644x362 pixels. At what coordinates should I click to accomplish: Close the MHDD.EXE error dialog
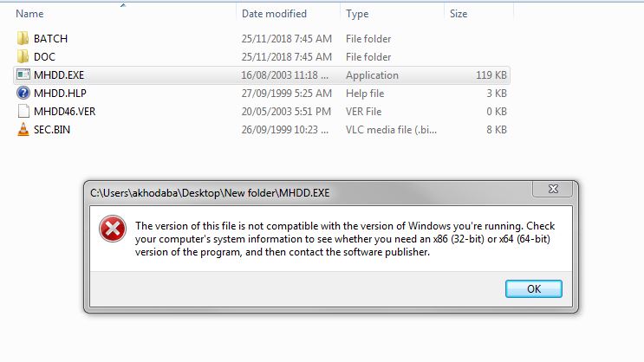click(x=553, y=189)
